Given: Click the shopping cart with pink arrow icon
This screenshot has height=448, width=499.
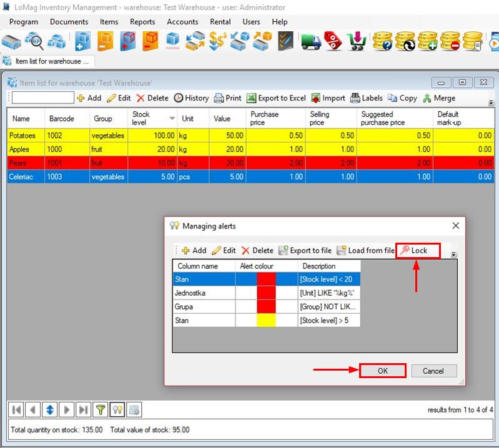Looking at the screenshot, I should 357,41.
